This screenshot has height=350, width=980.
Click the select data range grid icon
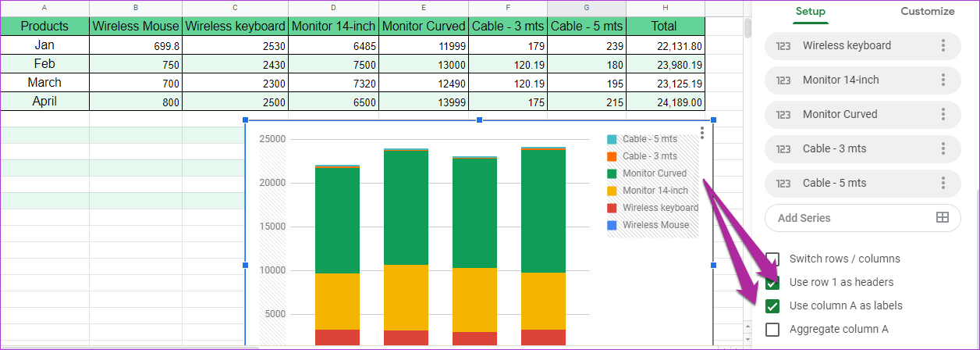(942, 218)
